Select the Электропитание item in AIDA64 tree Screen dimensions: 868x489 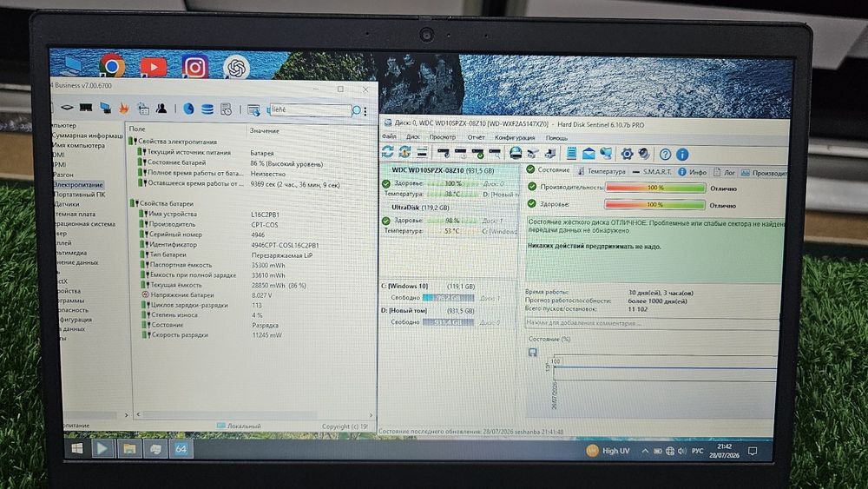pyautogui.click(x=78, y=185)
